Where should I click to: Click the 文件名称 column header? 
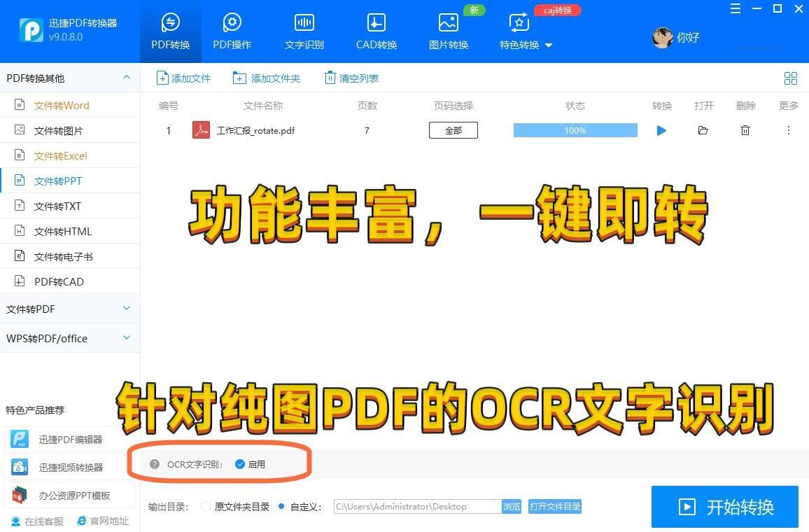click(263, 106)
